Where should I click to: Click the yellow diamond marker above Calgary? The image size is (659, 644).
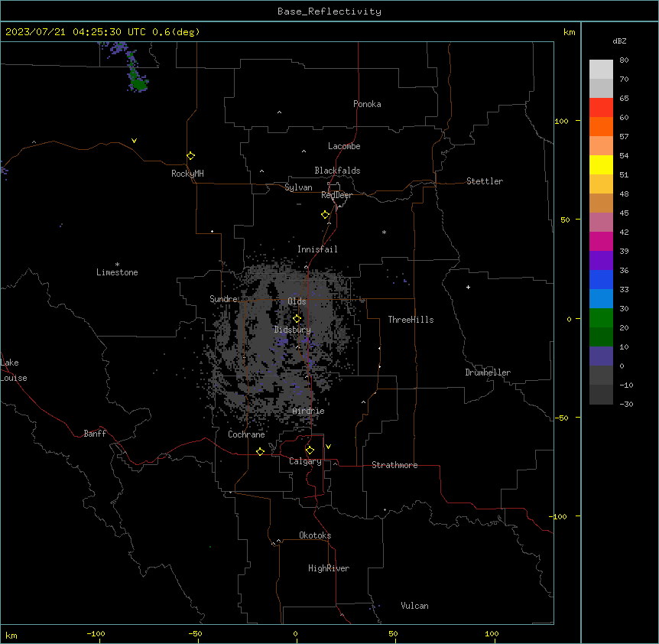pos(310,450)
